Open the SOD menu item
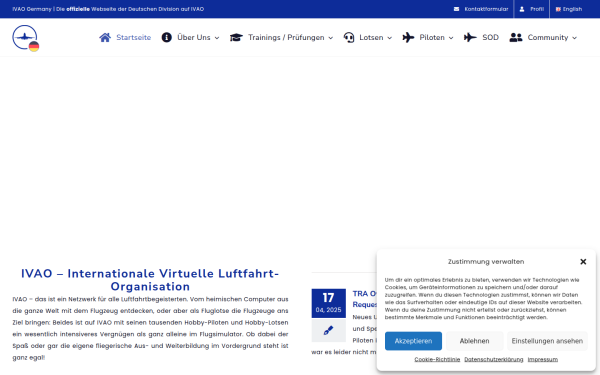 (x=490, y=38)
